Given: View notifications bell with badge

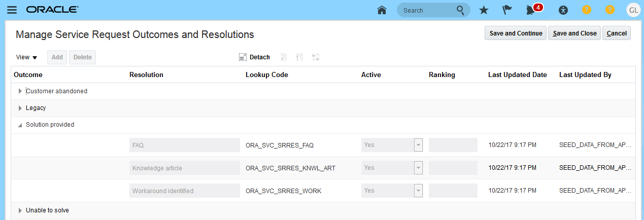Looking at the screenshot, I should (x=531, y=10).
